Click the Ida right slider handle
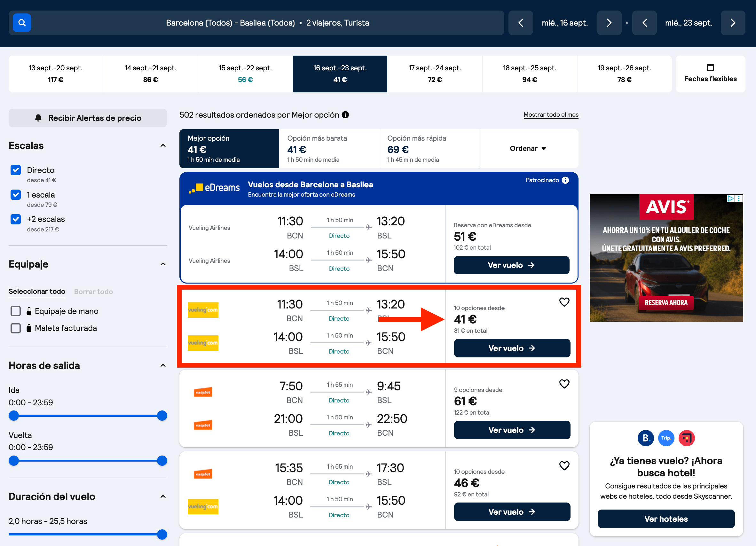 (162, 416)
